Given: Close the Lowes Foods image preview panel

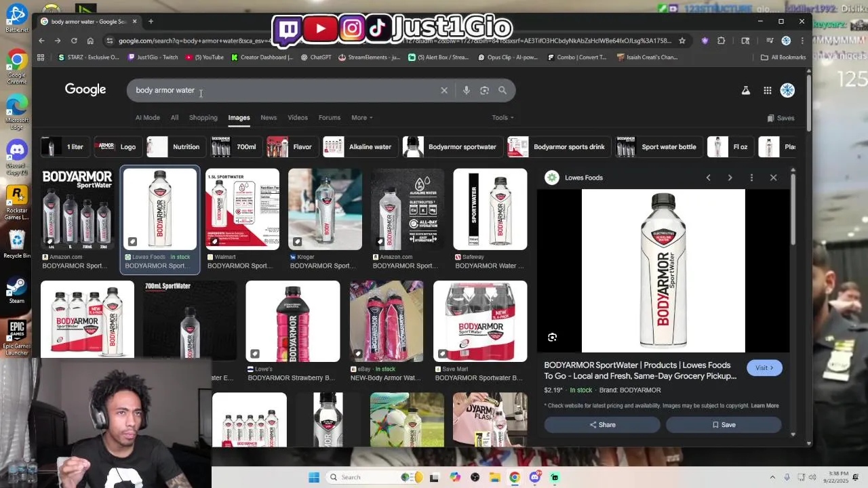Looking at the screenshot, I should pyautogui.click(x=773, y=178).
